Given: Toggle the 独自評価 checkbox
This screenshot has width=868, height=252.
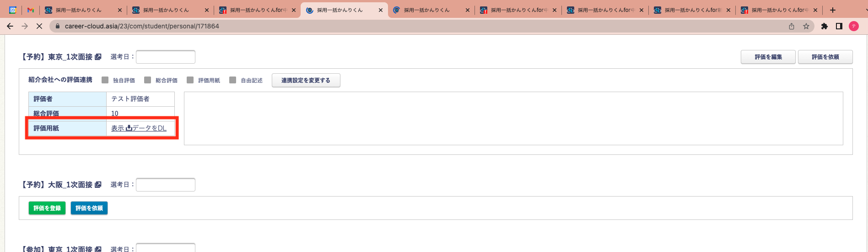Looking at the screenshot, I should click(x=105, y=80).
